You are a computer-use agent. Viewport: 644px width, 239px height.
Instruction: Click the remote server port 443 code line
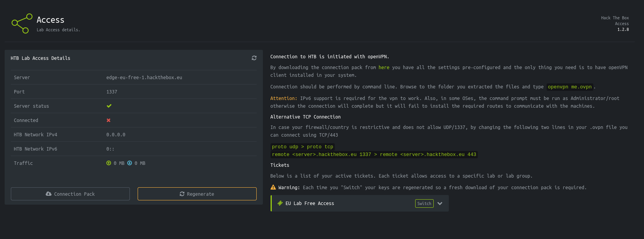[x=374, y=154]
